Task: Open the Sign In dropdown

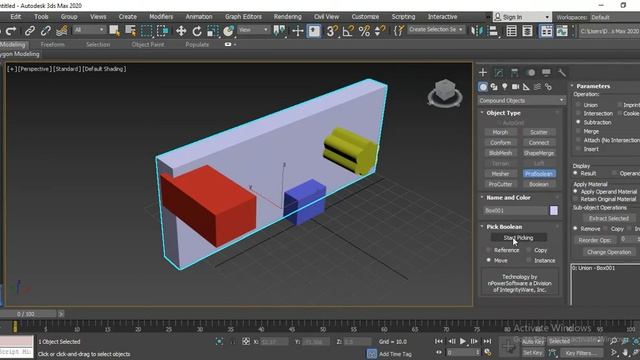Action: coord(522,17)
